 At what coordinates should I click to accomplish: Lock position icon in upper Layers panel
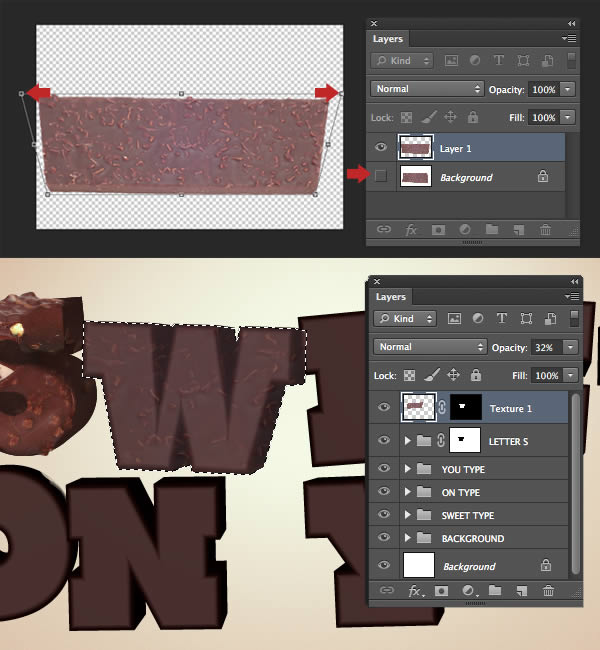[450, 117]
